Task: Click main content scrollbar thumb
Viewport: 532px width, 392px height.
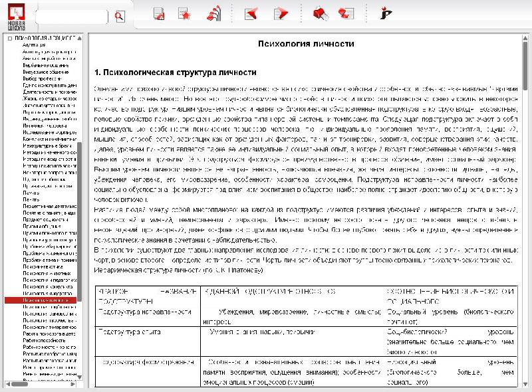Action: (525, 66)
